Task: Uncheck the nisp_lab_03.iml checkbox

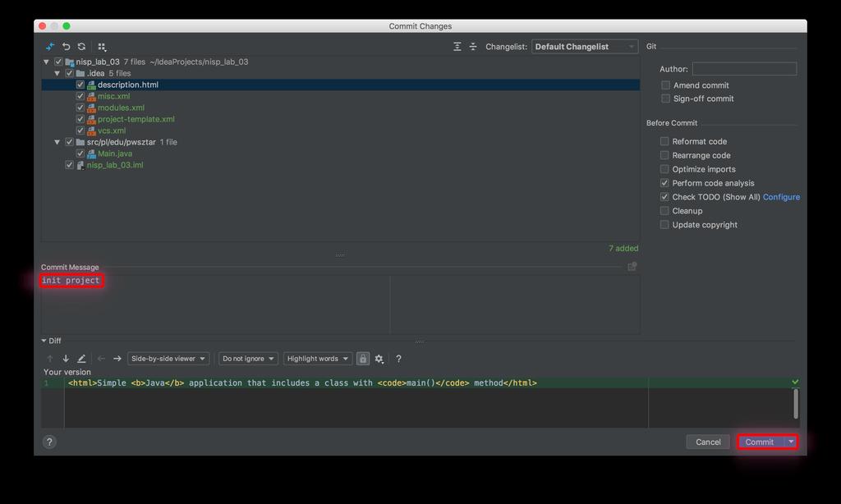Action: coord(69,165)
